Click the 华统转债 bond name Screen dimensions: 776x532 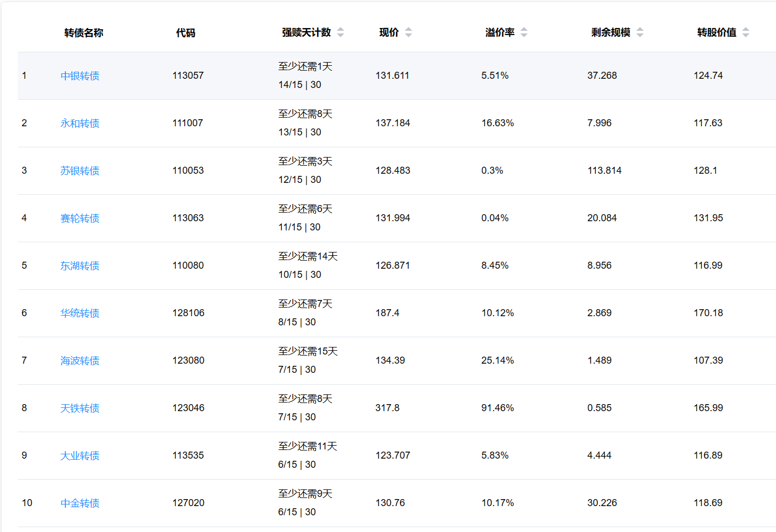(x=80, y=313)
